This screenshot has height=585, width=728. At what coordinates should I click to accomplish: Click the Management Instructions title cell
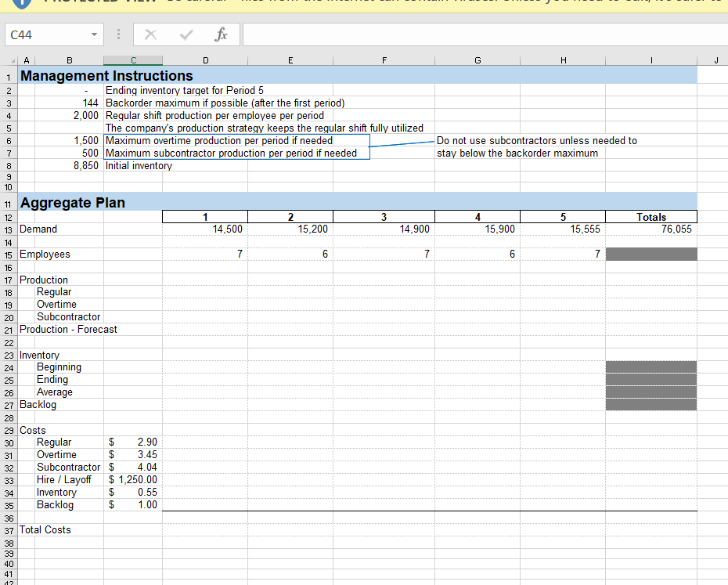tap(106, 76)
